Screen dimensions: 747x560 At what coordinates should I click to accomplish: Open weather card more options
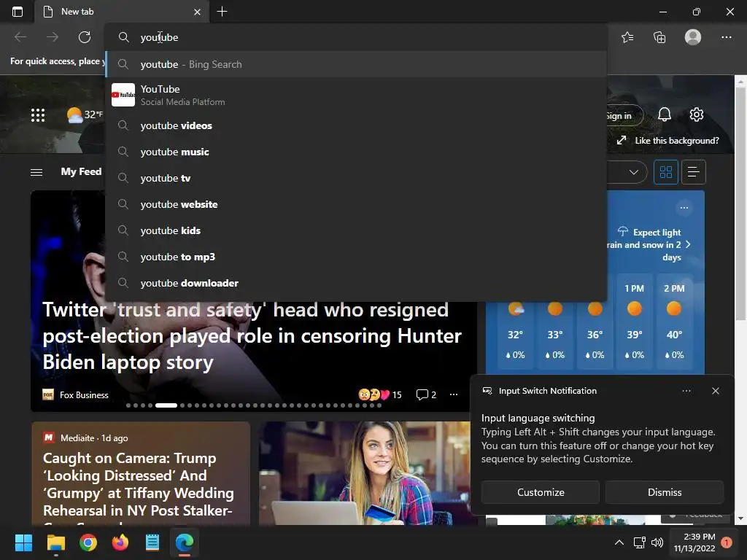point(684,208)
